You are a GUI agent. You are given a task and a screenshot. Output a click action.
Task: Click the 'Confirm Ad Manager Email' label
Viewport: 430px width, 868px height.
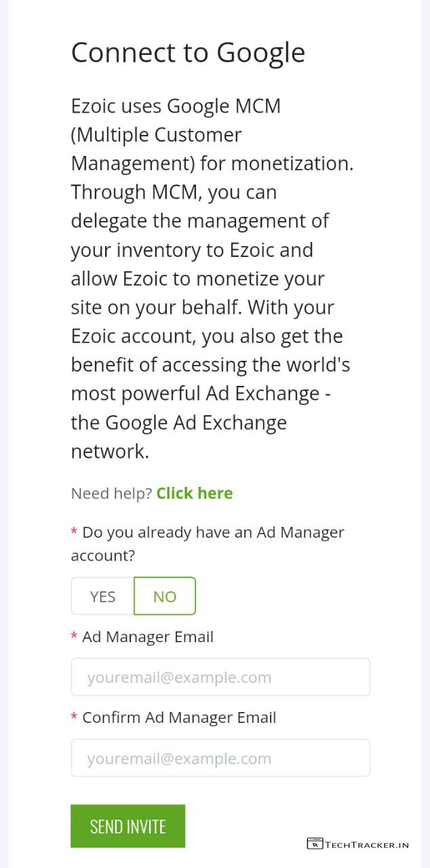(179, 717)
